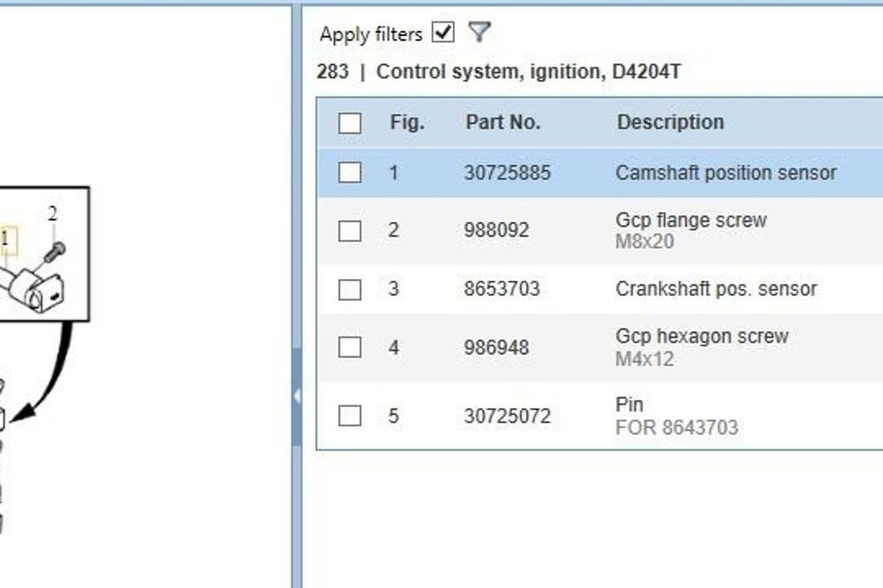
Task: Click the Description column header
Action: [x=670, y=123]
